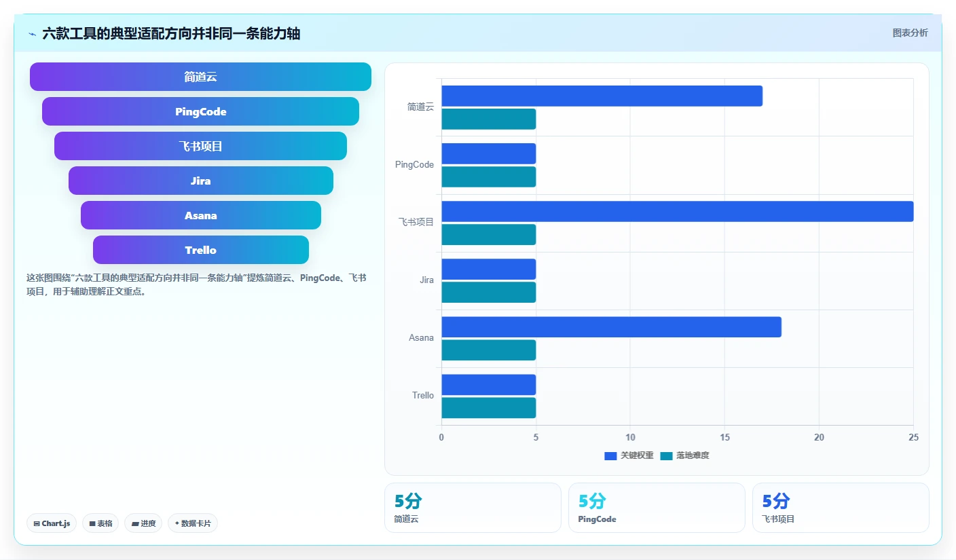Click the teal 落地难度 bar for Trello

pyautogui.click(x=489, y=407)
